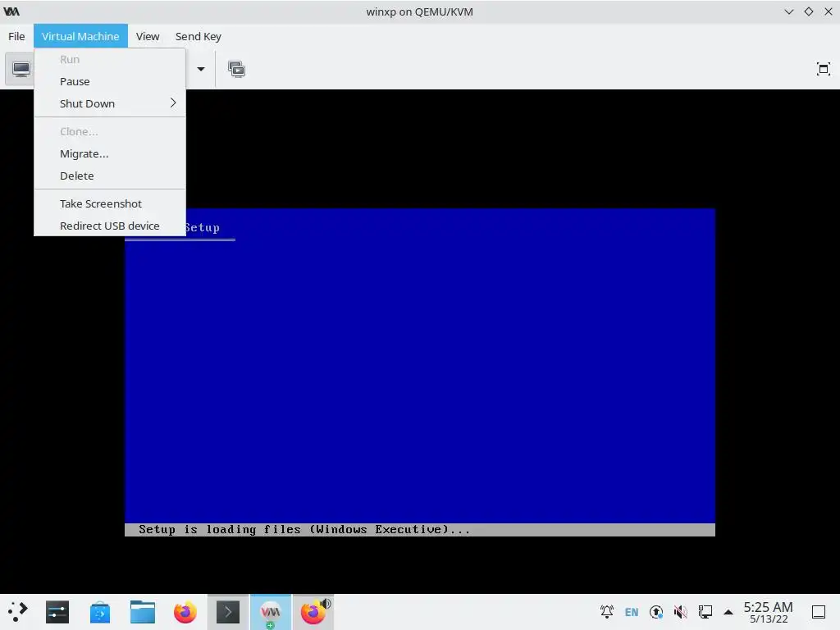The image size is (840, 630).
Task: Close the Virtual Machine menu
Action: click(80, 36)
